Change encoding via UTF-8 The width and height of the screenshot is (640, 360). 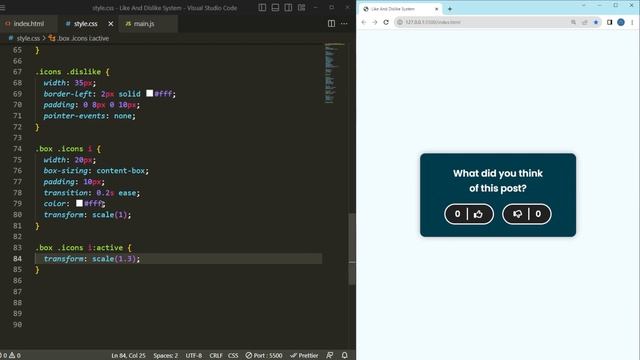194,356
